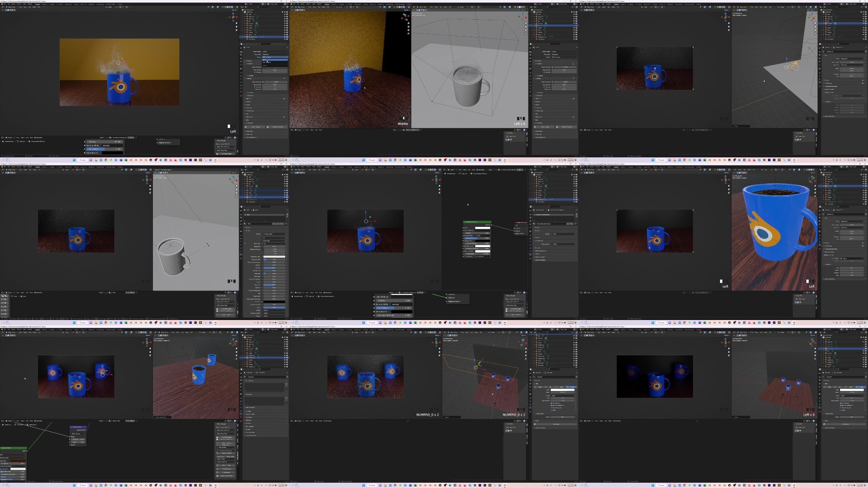Adjust Anisotropy slider below the yellow-wall framed render
The height and width of the screenshot is (488, 868).
pos(105,149)
